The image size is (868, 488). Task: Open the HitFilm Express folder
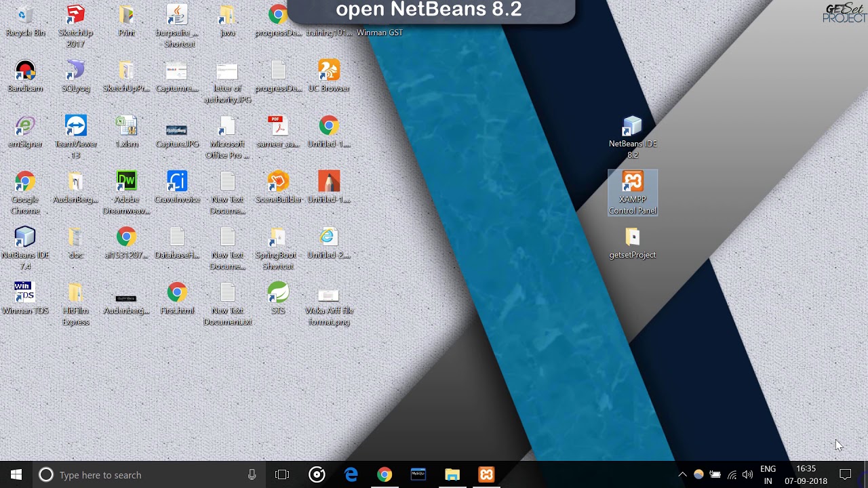(75, 304)
